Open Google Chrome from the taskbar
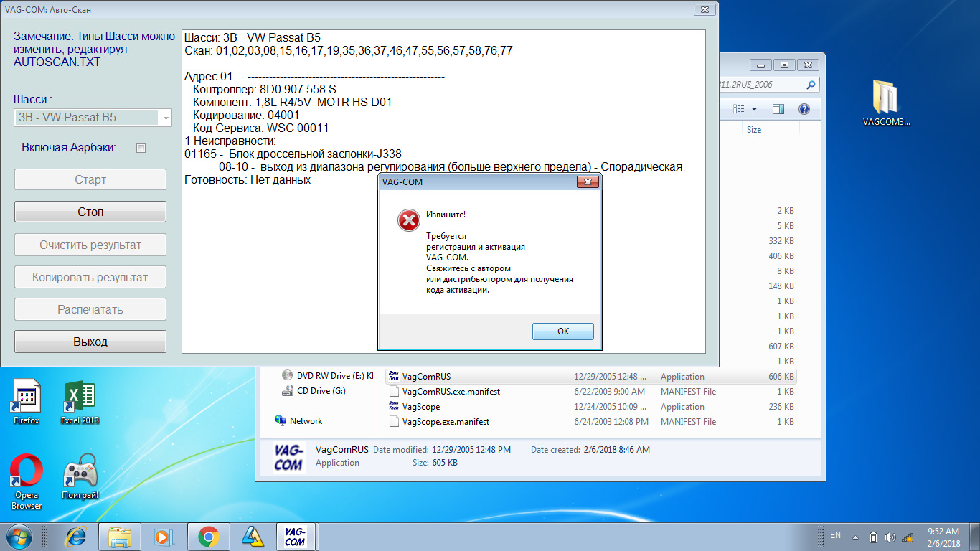This screenshot has height=551, width=980. point(209,536)
